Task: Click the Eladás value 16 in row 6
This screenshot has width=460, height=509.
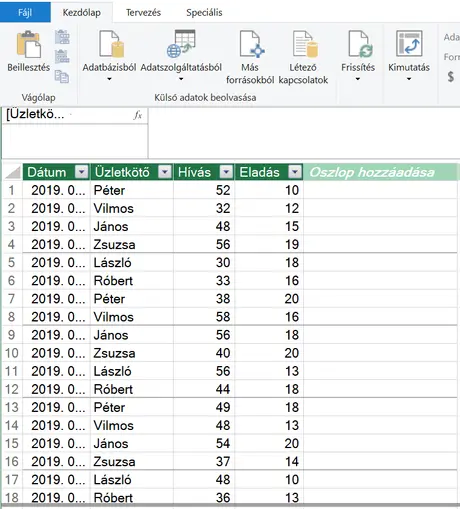Action: tap(269, 280)
